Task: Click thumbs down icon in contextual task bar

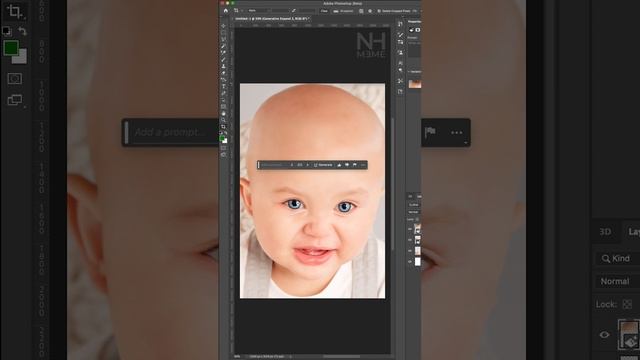Action: coord(347,165)
